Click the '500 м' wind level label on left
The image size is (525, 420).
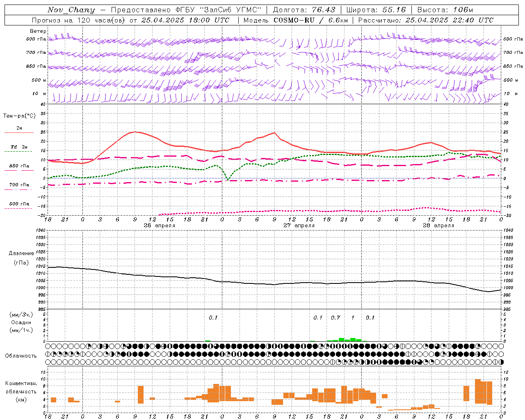39,80
